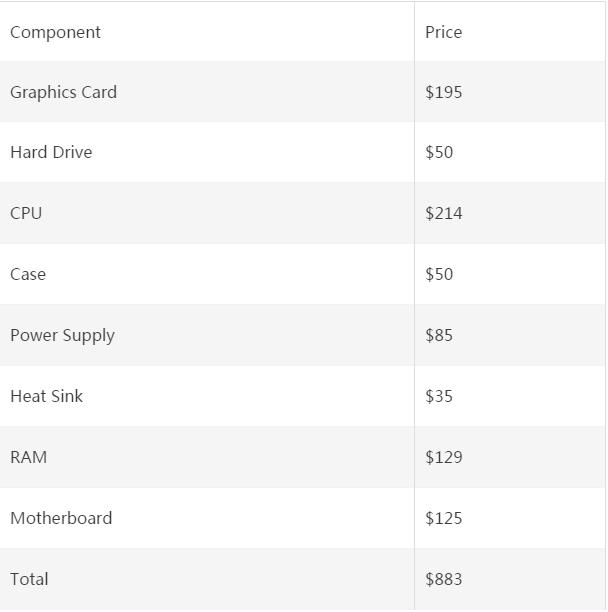Click the $125 price cell
The width and height of the screenshot is (608, 612).
coord(444,518)
